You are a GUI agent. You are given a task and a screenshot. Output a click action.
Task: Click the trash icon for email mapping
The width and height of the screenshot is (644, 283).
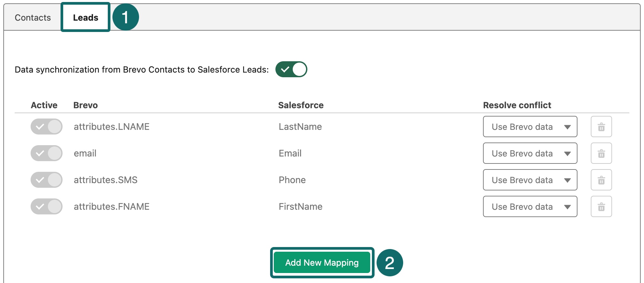coord(601,153)
